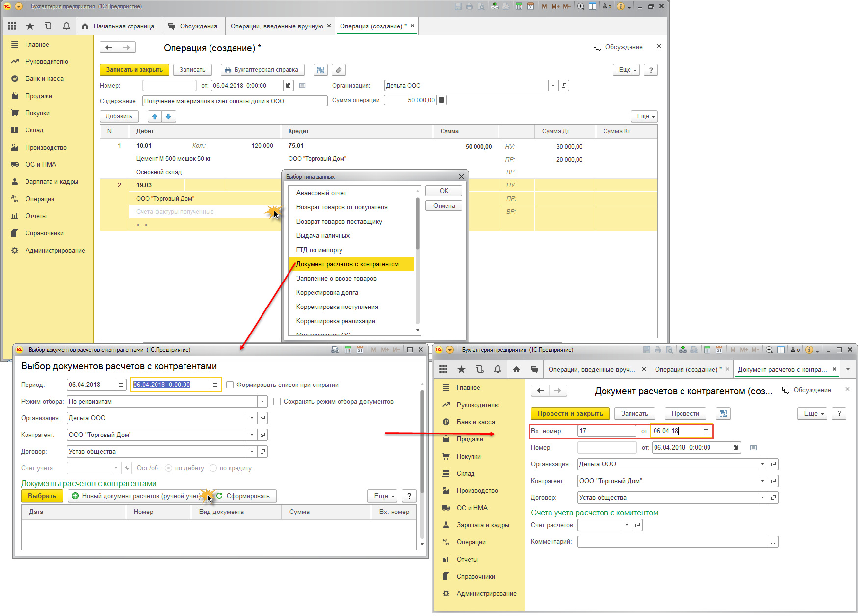
Task: Click Записать и закрыть button
Action: click(x=134, y=70)
